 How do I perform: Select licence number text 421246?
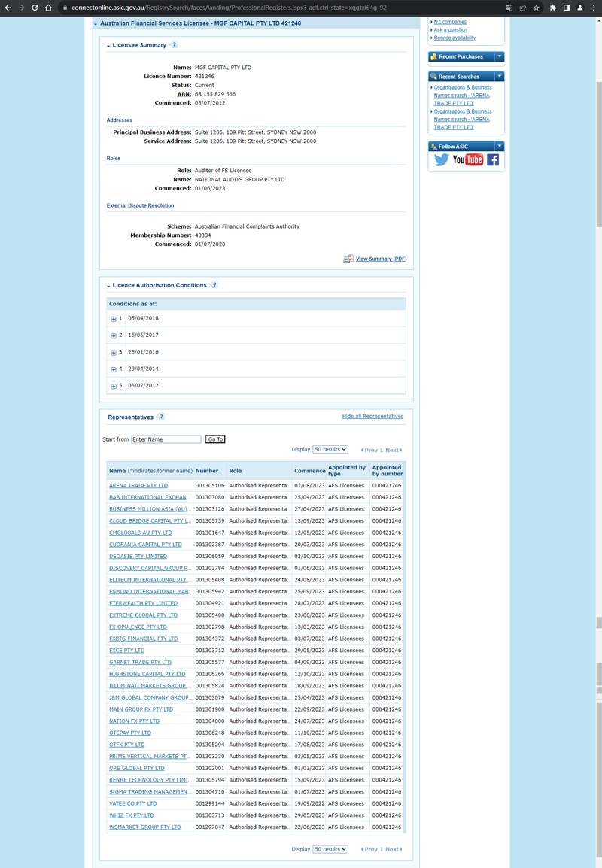pos(205,77)
